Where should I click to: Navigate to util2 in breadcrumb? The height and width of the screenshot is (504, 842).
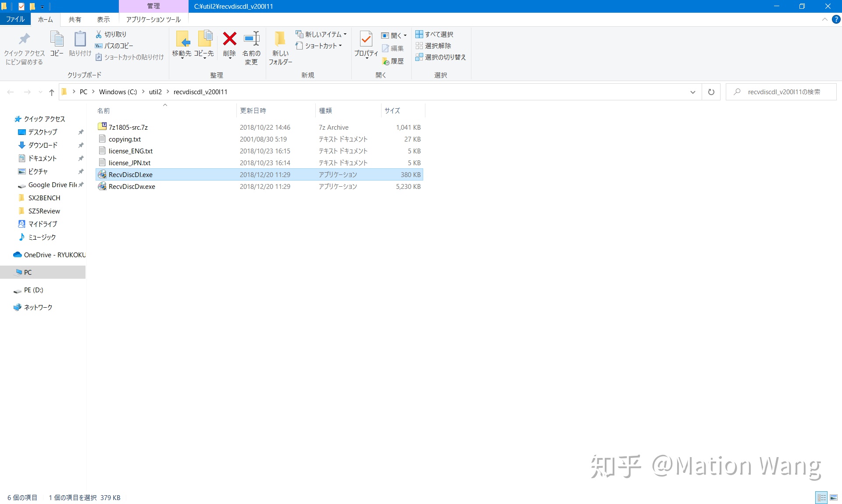click(x=155, y=92)
